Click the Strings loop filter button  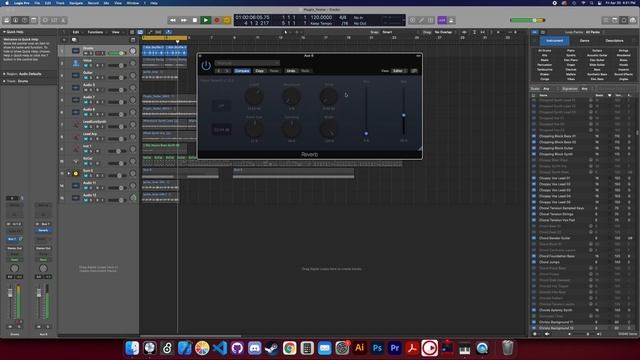coord(624,51)
